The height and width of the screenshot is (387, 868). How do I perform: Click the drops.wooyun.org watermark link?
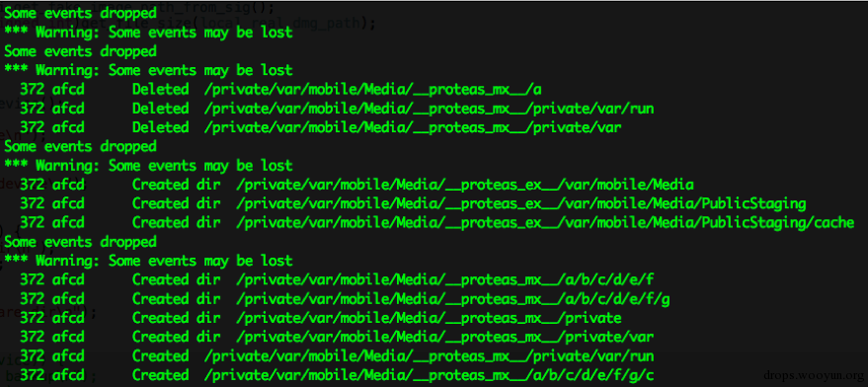click(x=813, y=375)
